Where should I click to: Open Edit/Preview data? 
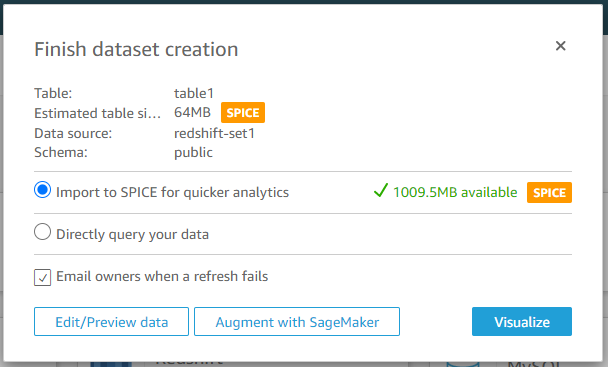pos(111,322)
